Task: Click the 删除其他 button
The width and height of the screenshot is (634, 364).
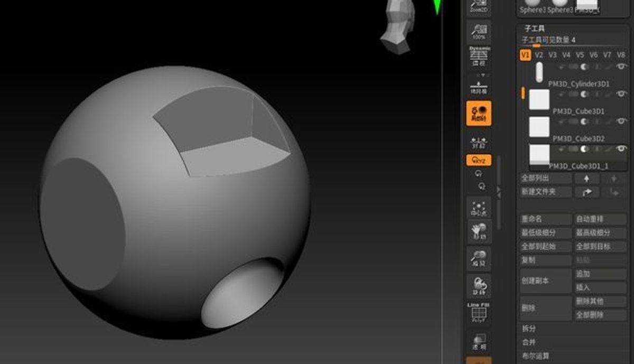Action: pos(600,301)
